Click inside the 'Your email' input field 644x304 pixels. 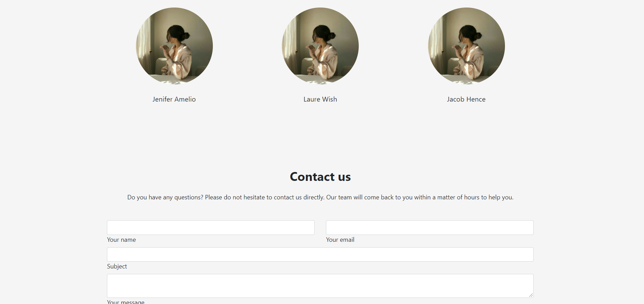[x=429, y=227]
